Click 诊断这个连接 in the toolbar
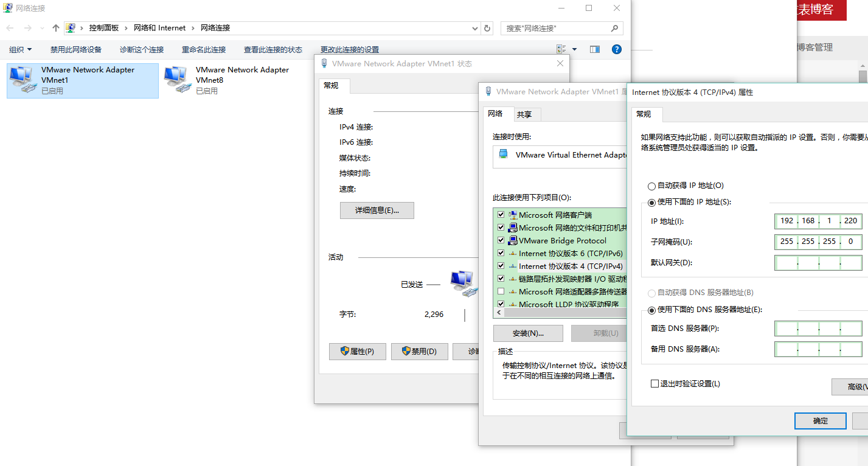This screenshot has height=466, width=868. 142,49
